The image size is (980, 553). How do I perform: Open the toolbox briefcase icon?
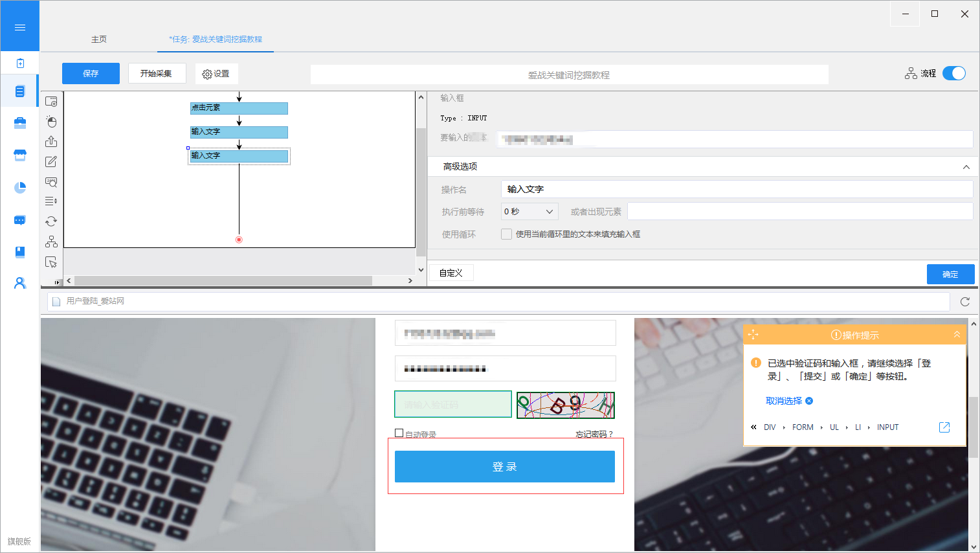(x=20, y=123)
